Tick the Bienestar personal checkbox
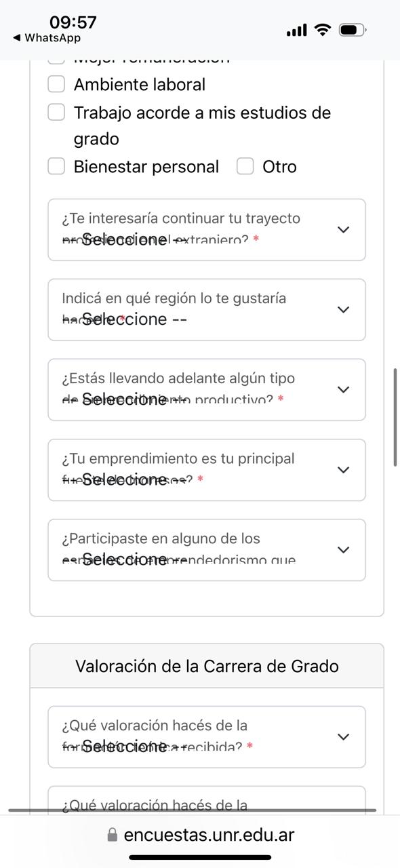Image resolution: width=400 pixels, height=868 pixels. point(56,166)
